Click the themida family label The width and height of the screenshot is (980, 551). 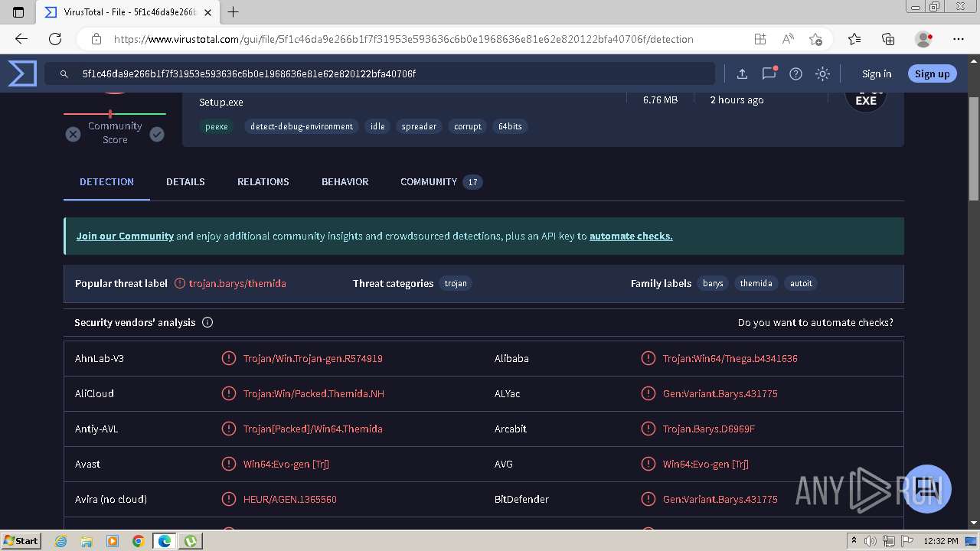click(x=756, y=283)
